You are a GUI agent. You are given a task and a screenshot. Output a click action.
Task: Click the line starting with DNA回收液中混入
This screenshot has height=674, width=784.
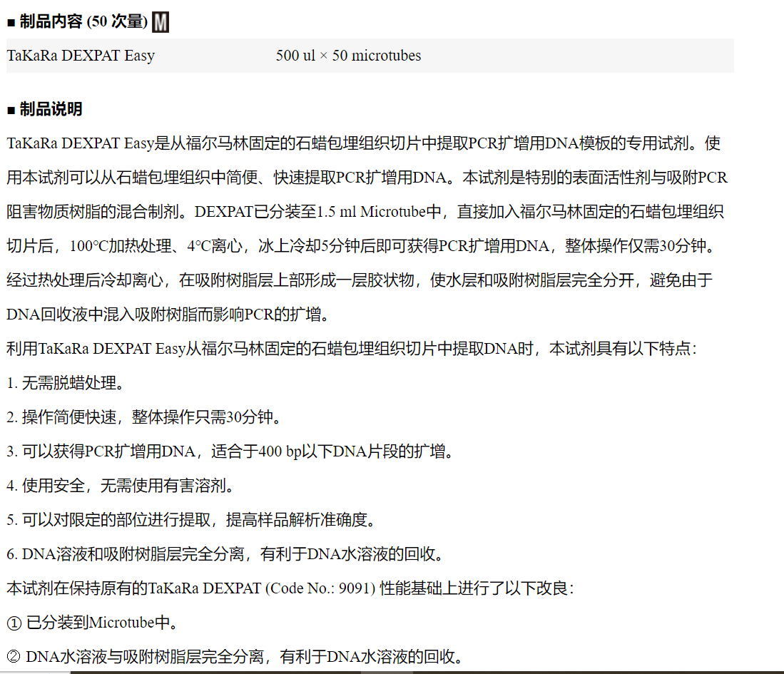[168, 315]
